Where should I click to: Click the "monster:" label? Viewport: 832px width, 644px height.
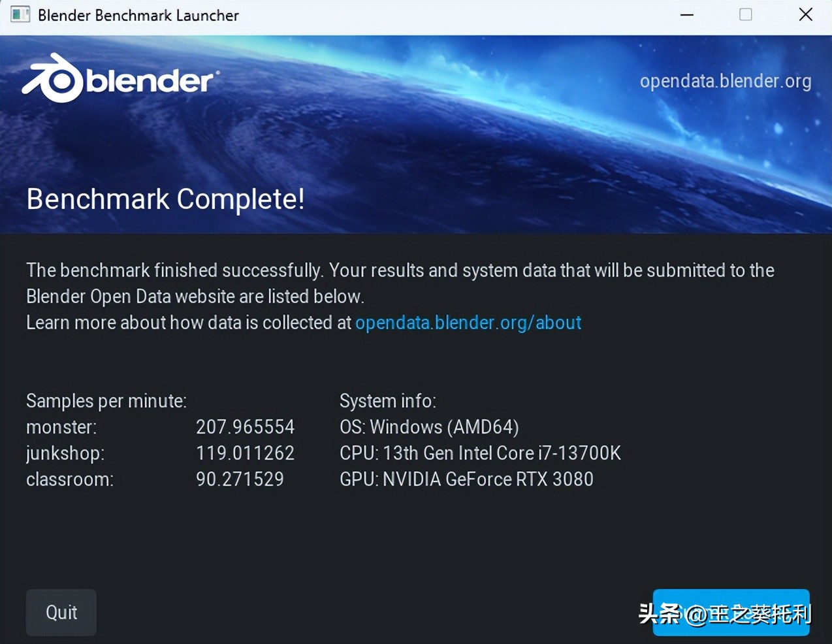(x=61, y=427)
